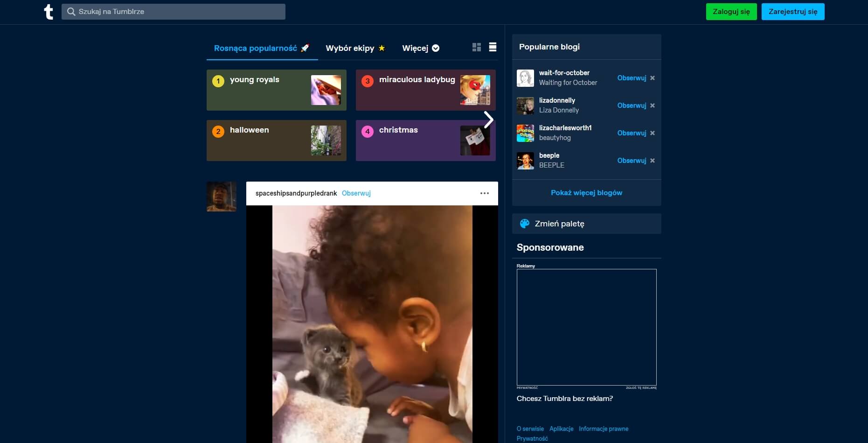The image size is (868, 443).
Task: Dismiss the wait-for-october blog suggestion
Action: (652, 77)
